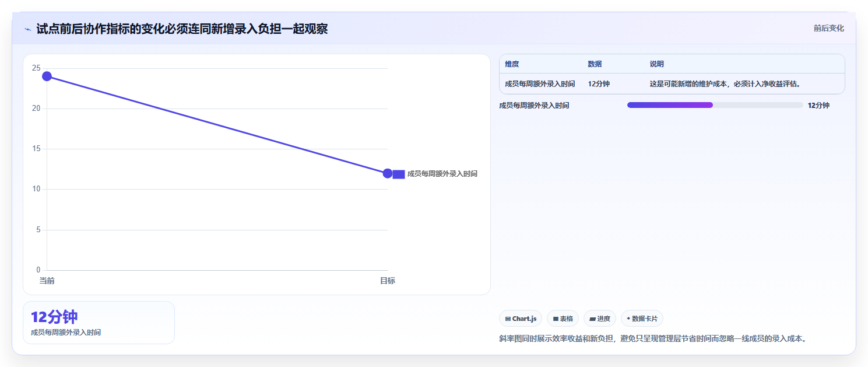868x367 pixels.
Task: Click the note 这是可能新增的维护成本
Action: click(x=726, y=84)
